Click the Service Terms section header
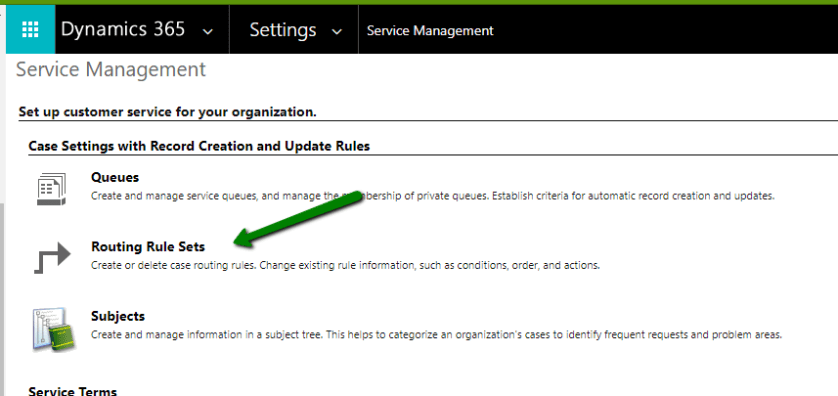The image size is (838, 396). 72,391
